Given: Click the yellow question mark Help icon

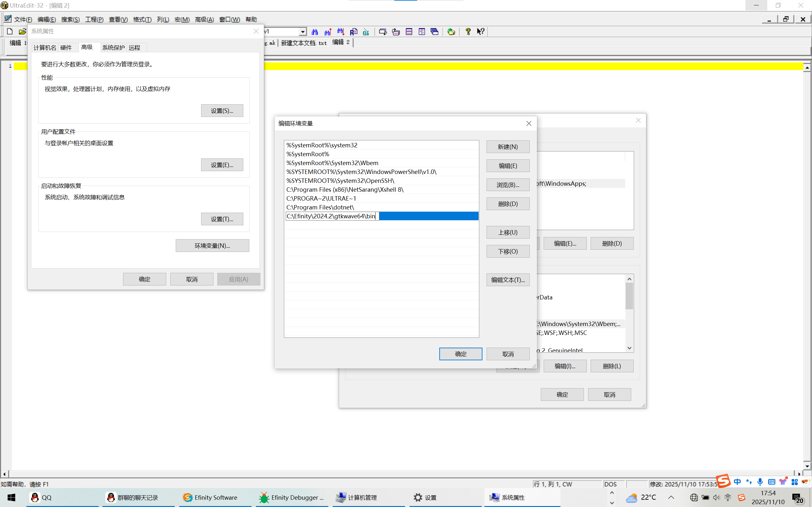Looking at the screenshot, I should point(468,31).
